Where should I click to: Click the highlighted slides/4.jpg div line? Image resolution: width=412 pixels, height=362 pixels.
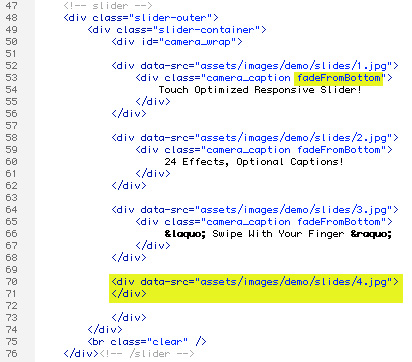point(255,282)
